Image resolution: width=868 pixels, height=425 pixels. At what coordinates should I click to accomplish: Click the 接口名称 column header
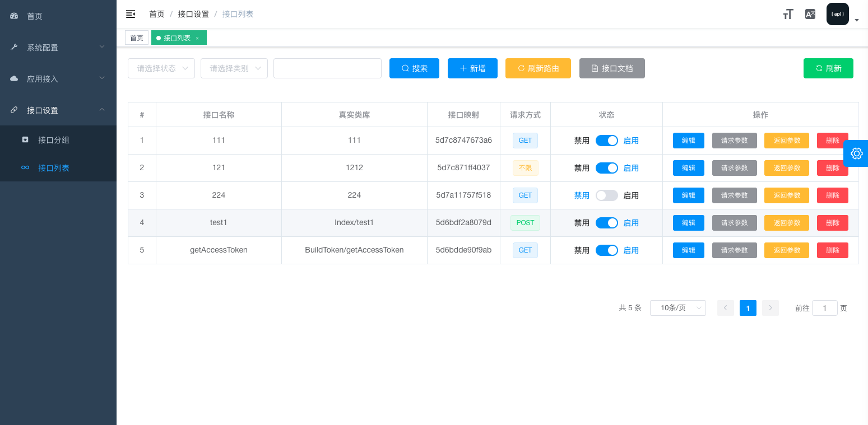[219, 115]
